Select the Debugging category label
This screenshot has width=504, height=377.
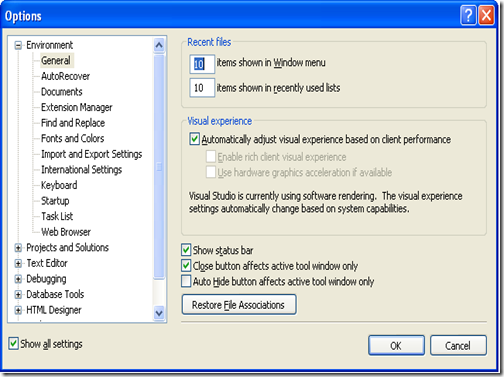[x=46, y=279]
